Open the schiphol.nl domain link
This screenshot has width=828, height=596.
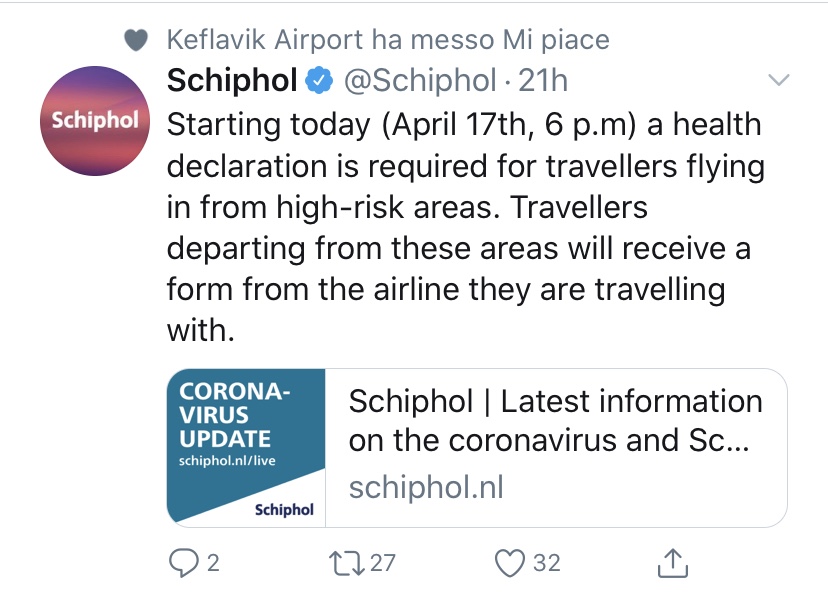426,487
